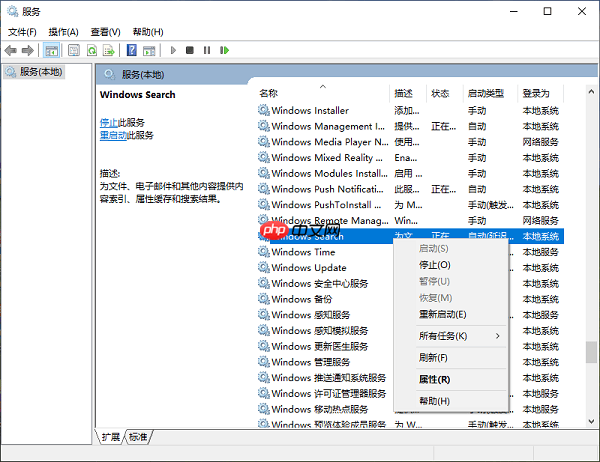Select the Windows 推送通知系统服务 row

[410, 377]
